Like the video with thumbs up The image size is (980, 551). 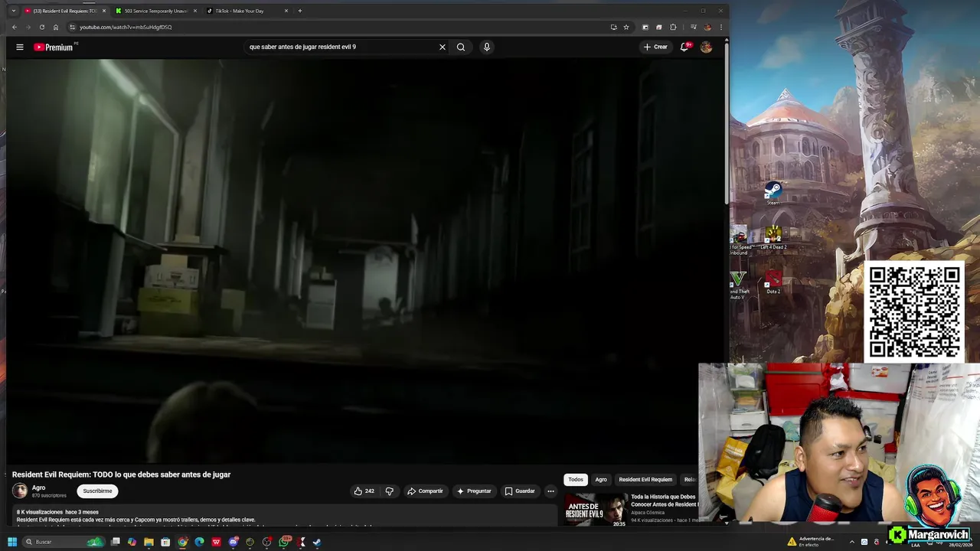364,491
